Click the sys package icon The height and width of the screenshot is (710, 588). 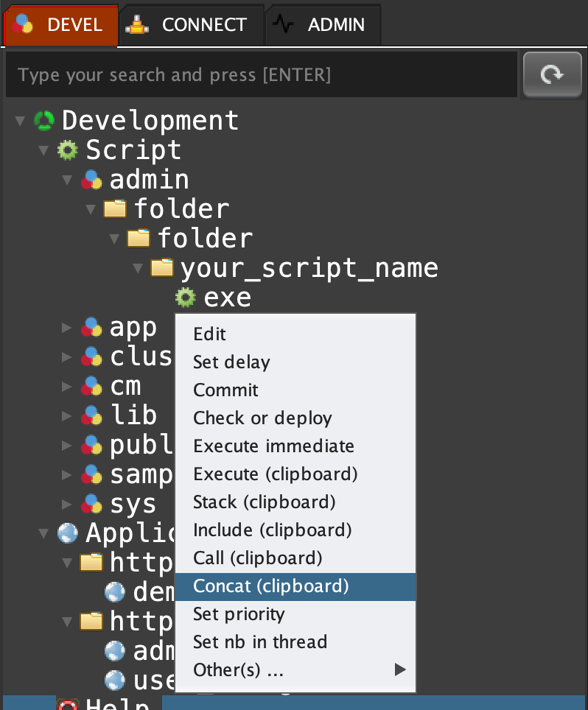[x=91, y=504]
